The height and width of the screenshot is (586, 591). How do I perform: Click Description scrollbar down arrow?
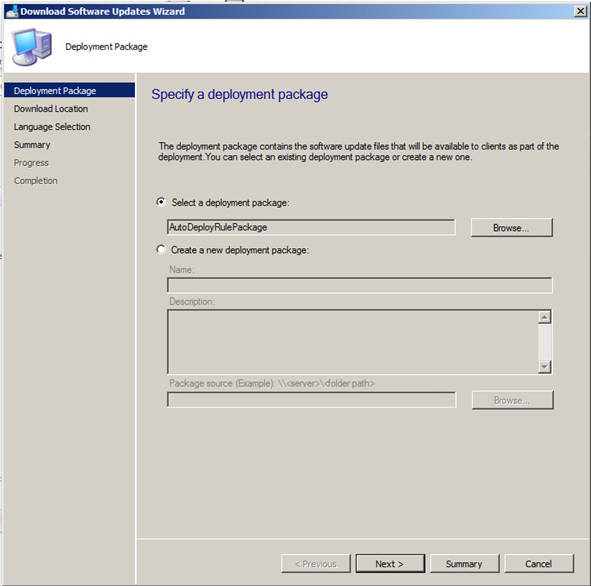(x=544, y=366)
